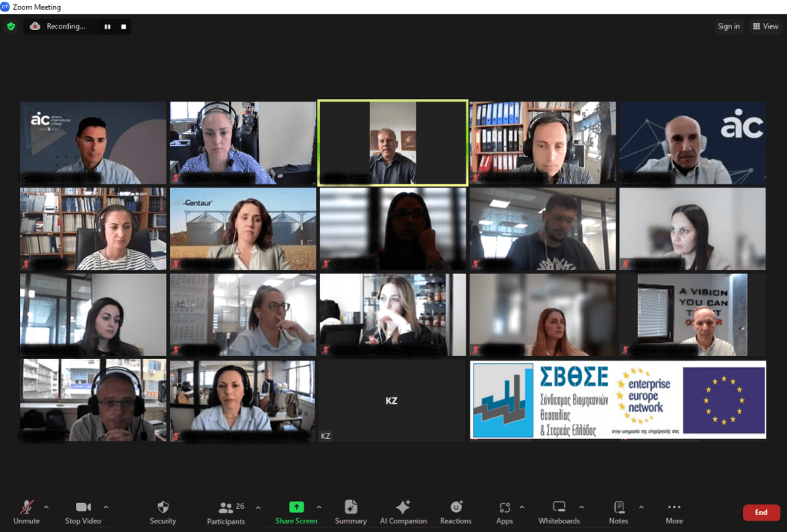Open the View layout menu
The image size is (787, 532).
click(x=765, y=26)
